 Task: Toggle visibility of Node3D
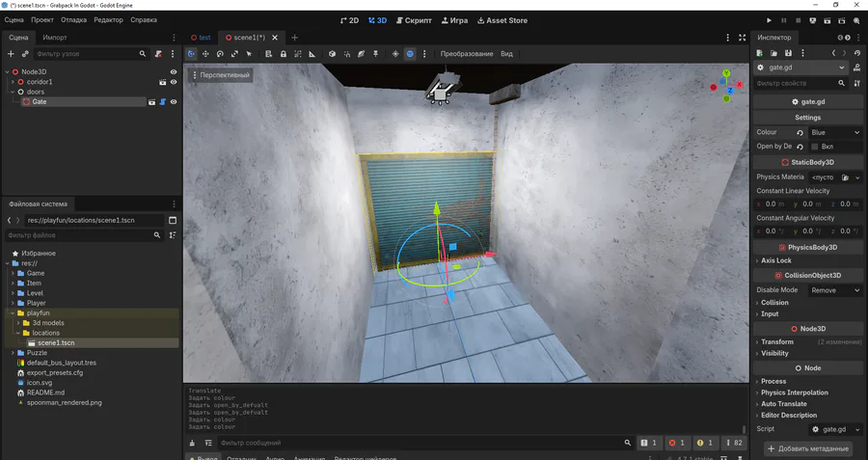[x=174, y=72]
